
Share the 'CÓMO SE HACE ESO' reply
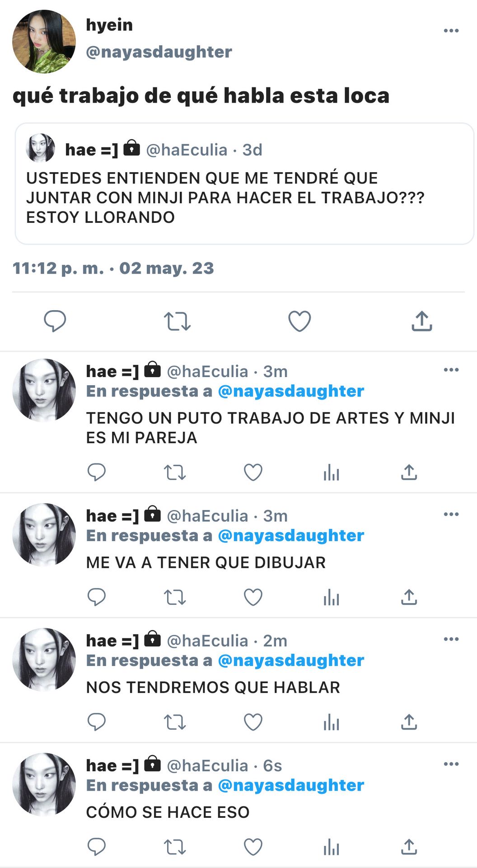click(409, 847)
